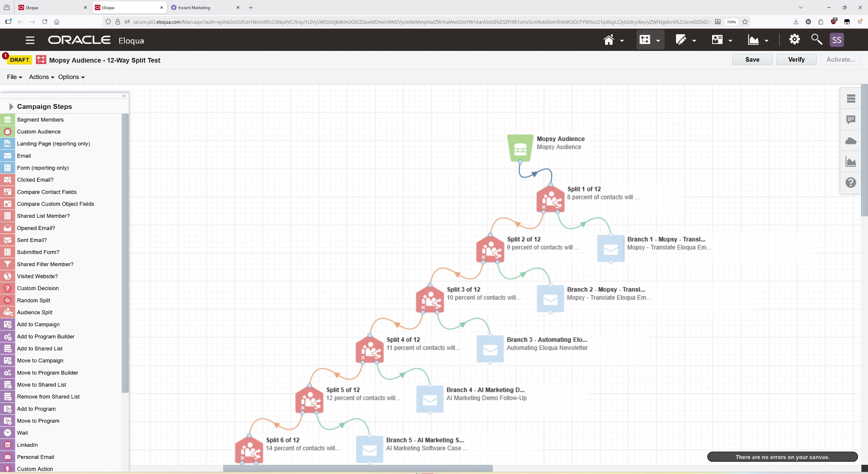Select the Branch 2 email step icon
Viewport: 868px width, 474px height.
(550, 299)
